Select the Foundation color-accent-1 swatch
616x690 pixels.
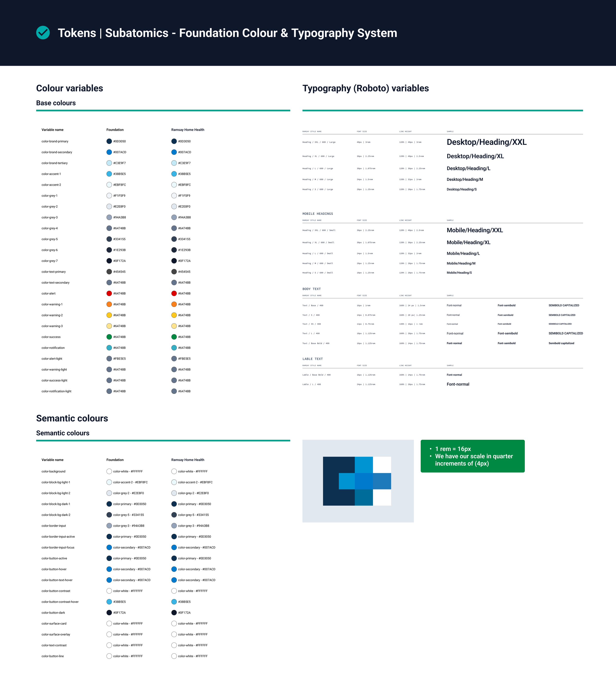click(109, 174)
